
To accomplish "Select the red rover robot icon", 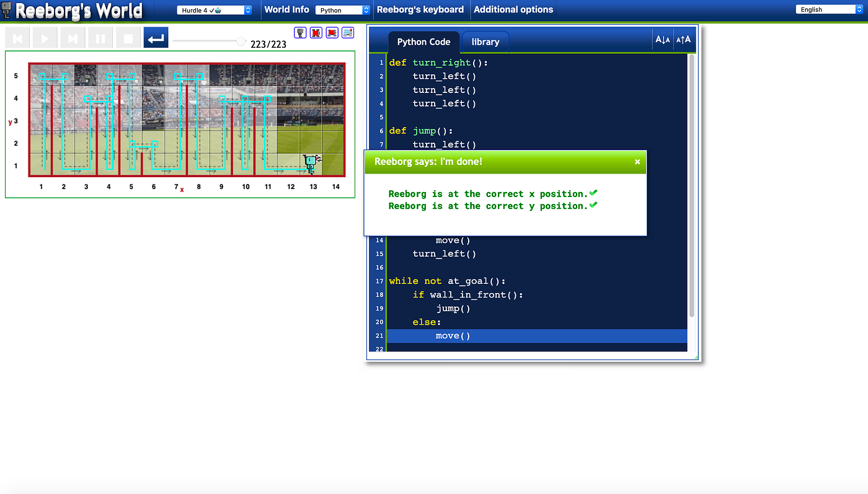I will coord(316,32).
